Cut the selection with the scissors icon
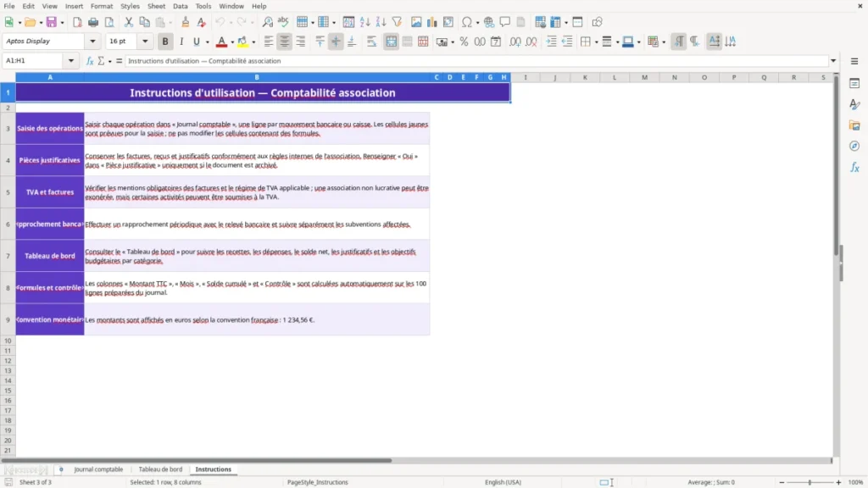 click(129, 22)
